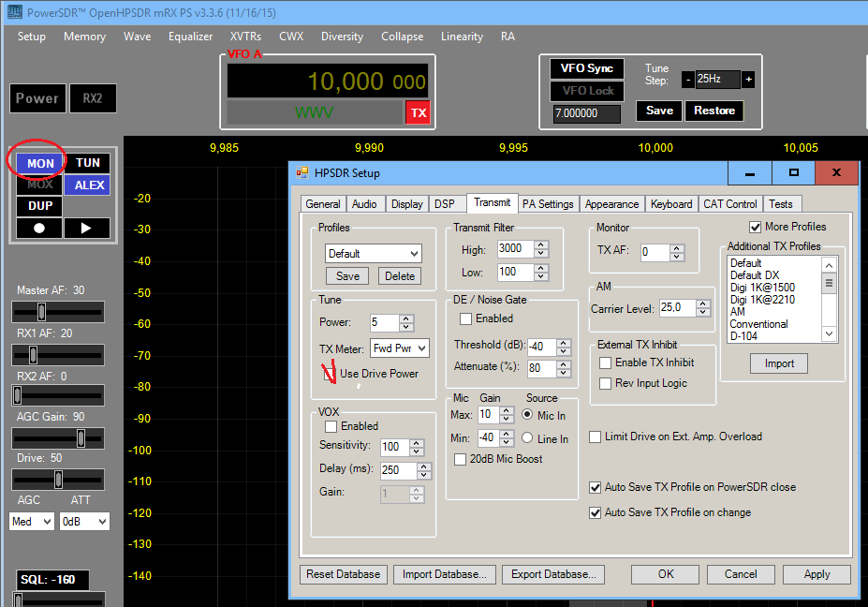868x607 pixels.
Task: Open the TX Meter Fwd Pwr dropdown
Action: (399, 348)
